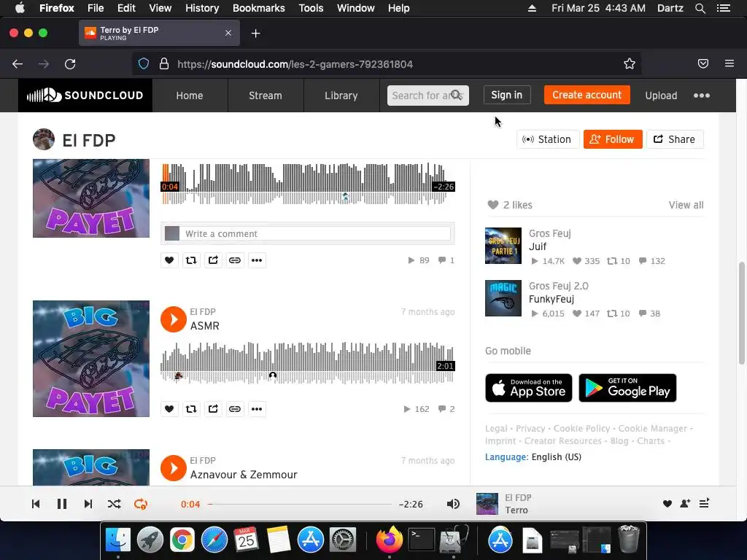This screenshot has height=560, width=747.
Task: Open the header more-options menu
Action: (702, 96)
